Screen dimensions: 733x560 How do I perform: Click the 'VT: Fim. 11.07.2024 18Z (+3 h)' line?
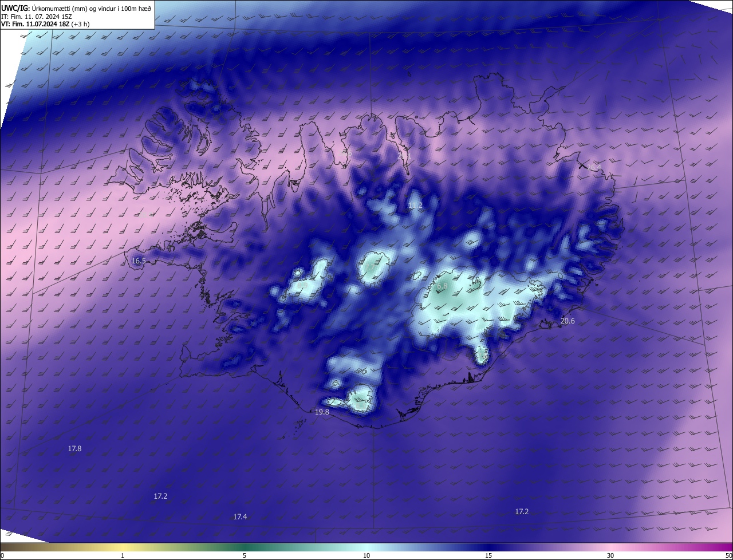45,24
